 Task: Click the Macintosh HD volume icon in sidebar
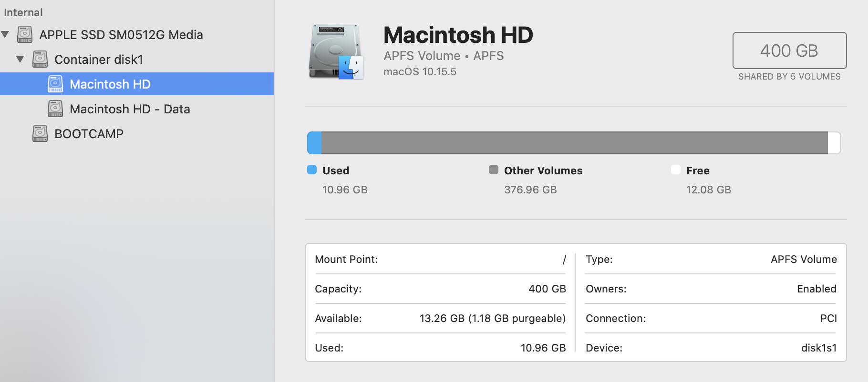[55, 84]
